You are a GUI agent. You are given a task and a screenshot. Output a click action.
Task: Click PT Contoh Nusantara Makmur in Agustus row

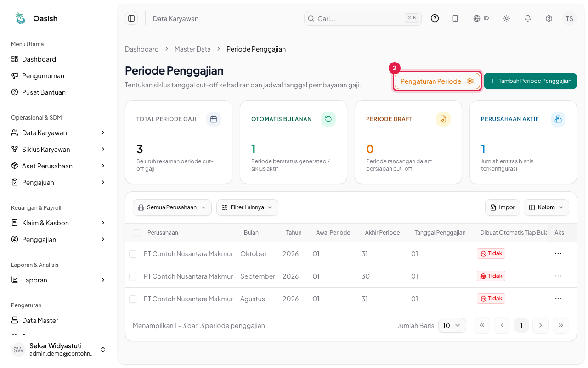click(x=188, y=299)
